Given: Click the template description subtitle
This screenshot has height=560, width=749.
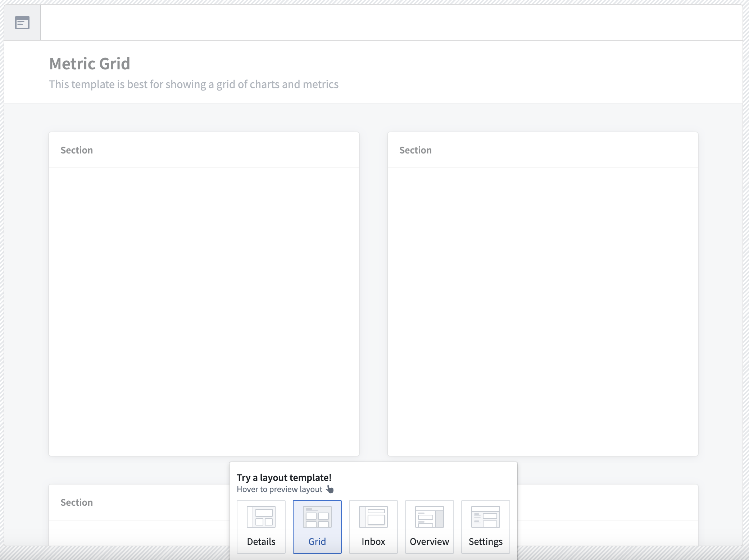Looking at the screenshot, I should coord(194,84).
